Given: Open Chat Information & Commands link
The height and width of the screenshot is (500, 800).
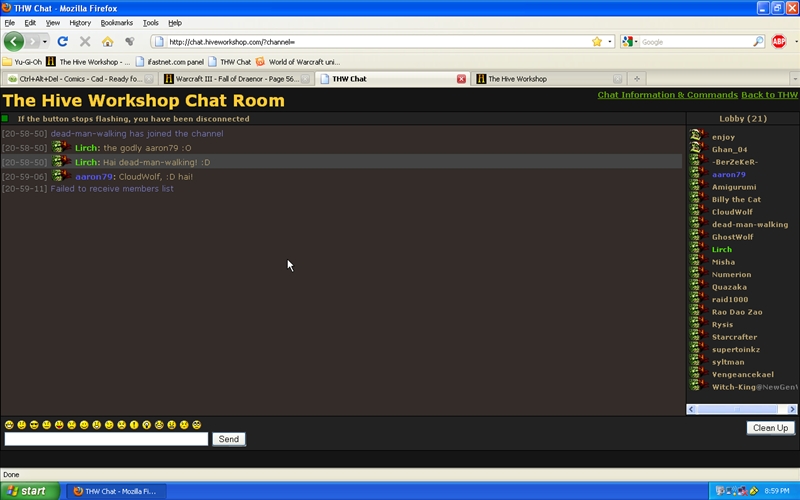Looking at the screenshot, I should (667, 95).
